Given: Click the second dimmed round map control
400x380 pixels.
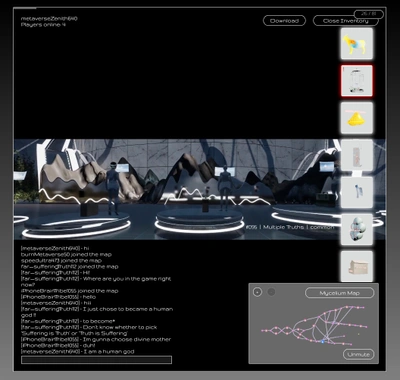Looking at the screenshot, I should (271, 292).
